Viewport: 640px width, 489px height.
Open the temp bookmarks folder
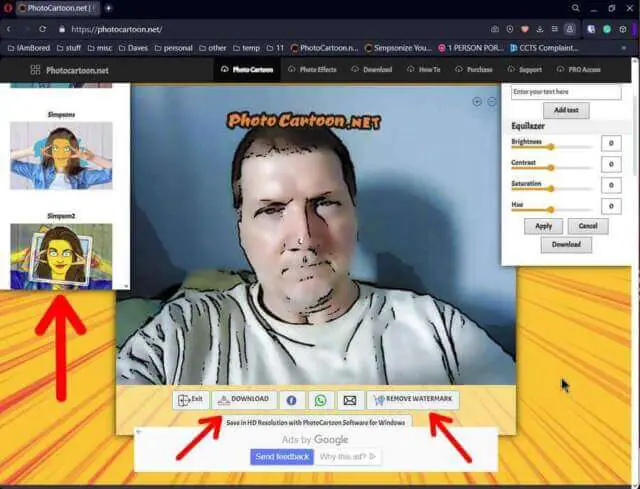click(x=246, y=48)
